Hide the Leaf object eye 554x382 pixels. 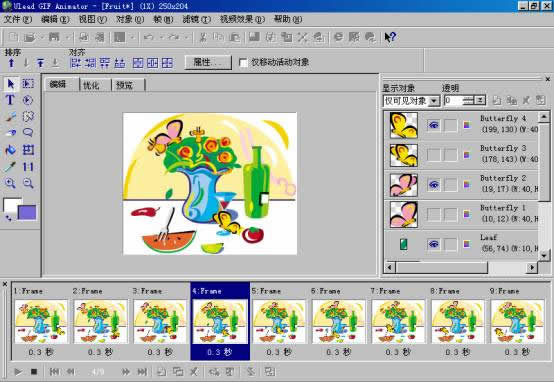pos(434,244)
